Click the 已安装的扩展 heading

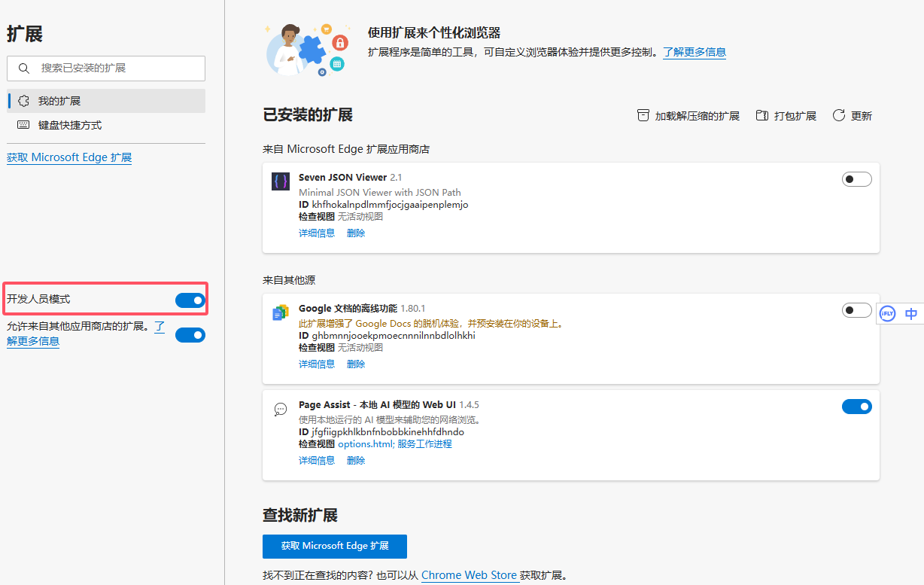point(308,115)
